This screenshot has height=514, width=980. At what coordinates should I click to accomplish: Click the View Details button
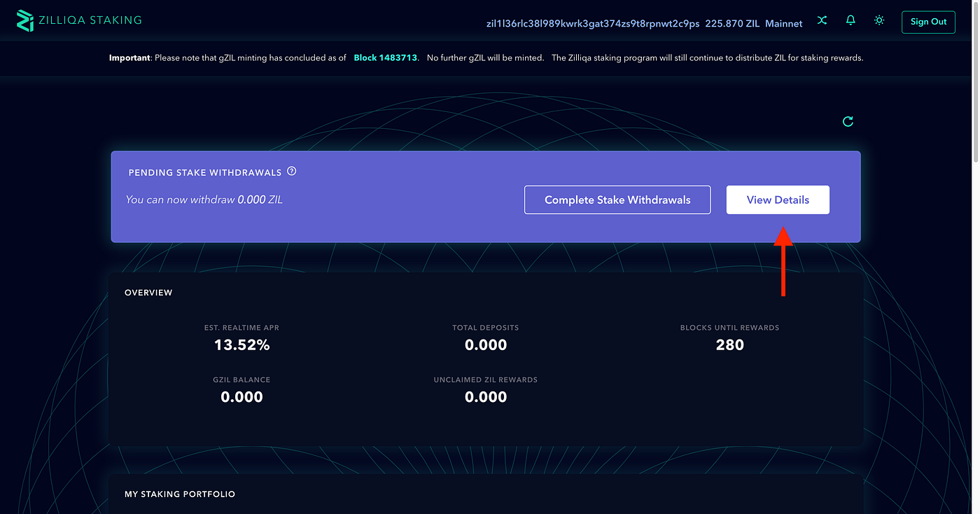pyautogui.click(x=778, y=200)
